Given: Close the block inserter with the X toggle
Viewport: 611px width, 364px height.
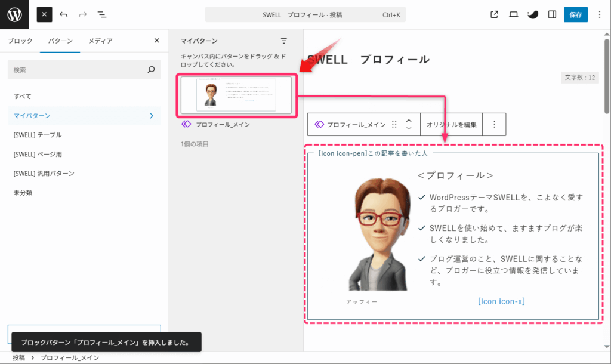Looking at the screenshot, I should click(x=44, y=14).
